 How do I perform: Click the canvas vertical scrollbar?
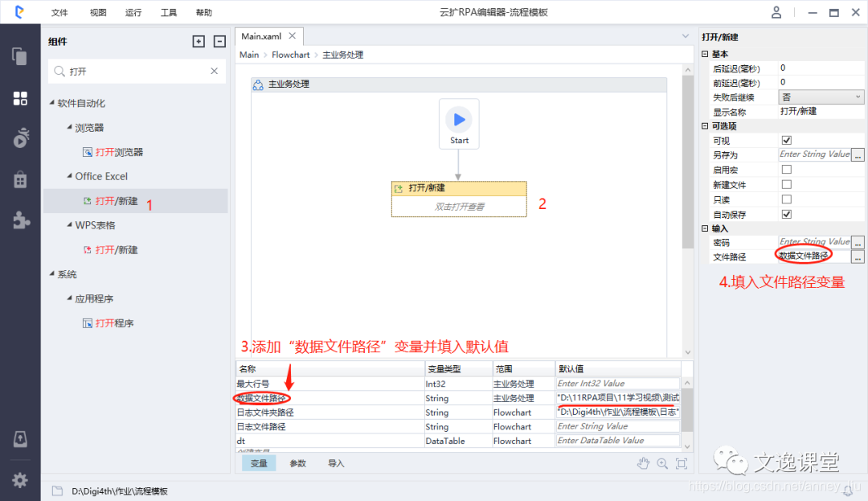687,162
